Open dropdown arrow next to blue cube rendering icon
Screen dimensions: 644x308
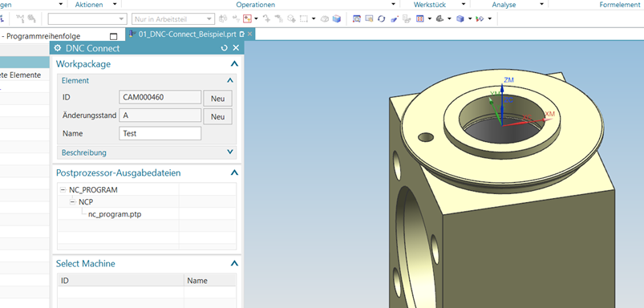(470, 18)
